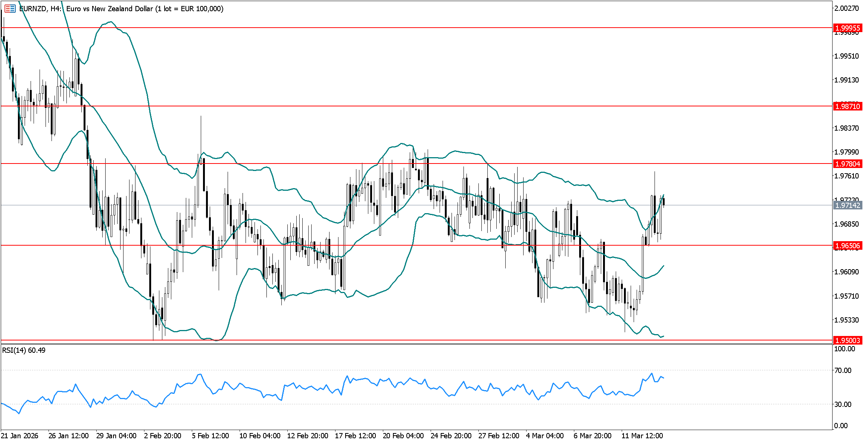Click the 1.96090 price scale value
The height and width of the screenshot is (442, 868).
[x=846, y=272]
